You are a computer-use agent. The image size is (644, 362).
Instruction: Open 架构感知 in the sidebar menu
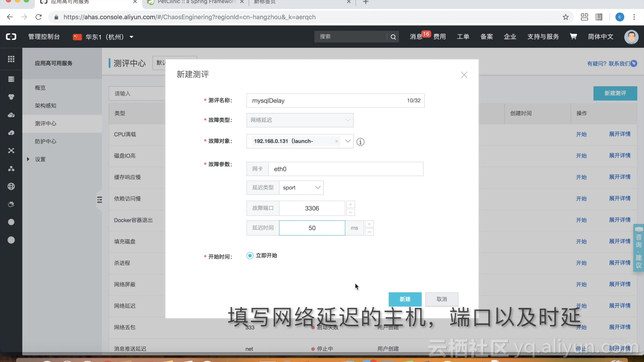point(46,106)
